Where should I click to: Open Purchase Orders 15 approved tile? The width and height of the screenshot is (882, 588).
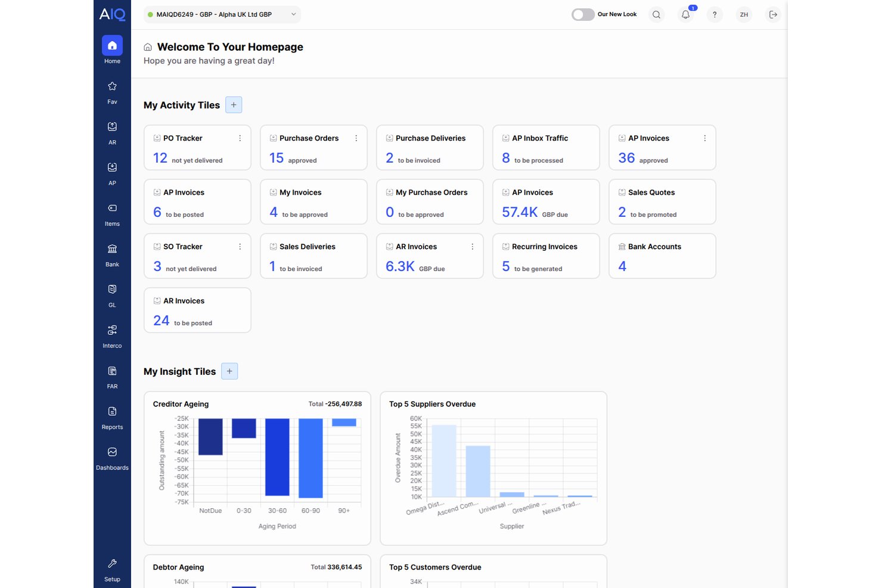point(313,148)
